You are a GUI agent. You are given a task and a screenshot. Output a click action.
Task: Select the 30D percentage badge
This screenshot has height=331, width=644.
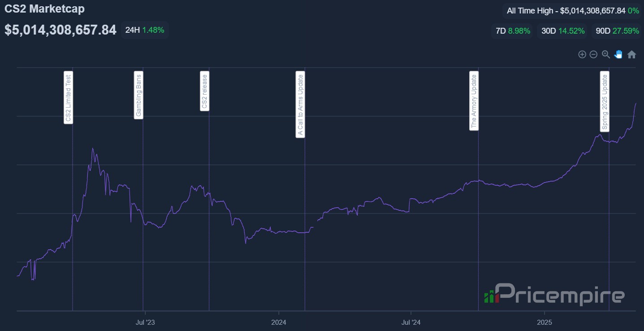click(562, 31)
